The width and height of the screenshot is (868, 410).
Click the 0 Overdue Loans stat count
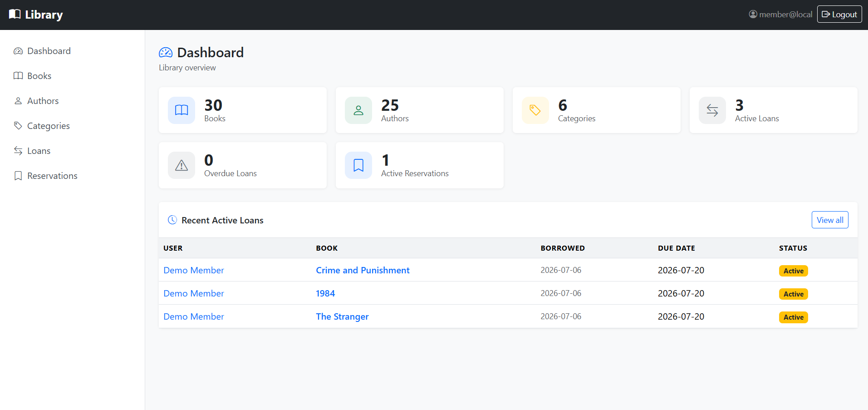209,160
